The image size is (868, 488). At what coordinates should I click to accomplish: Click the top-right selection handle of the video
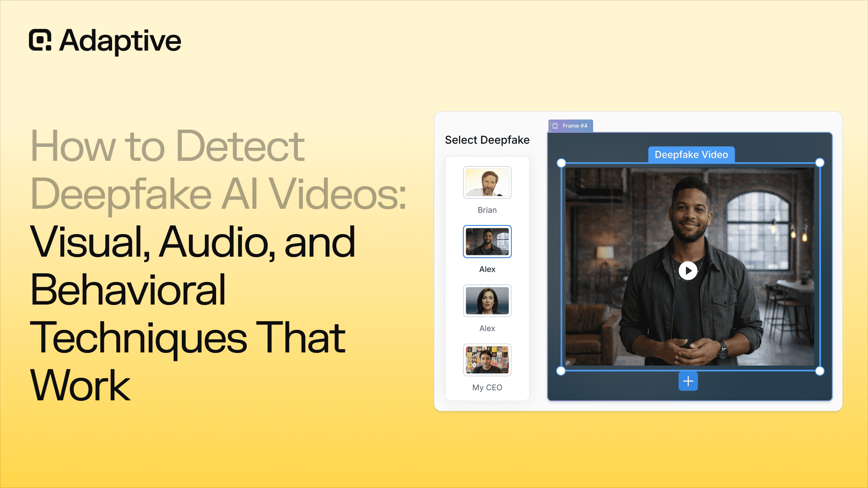pos(820,163)
